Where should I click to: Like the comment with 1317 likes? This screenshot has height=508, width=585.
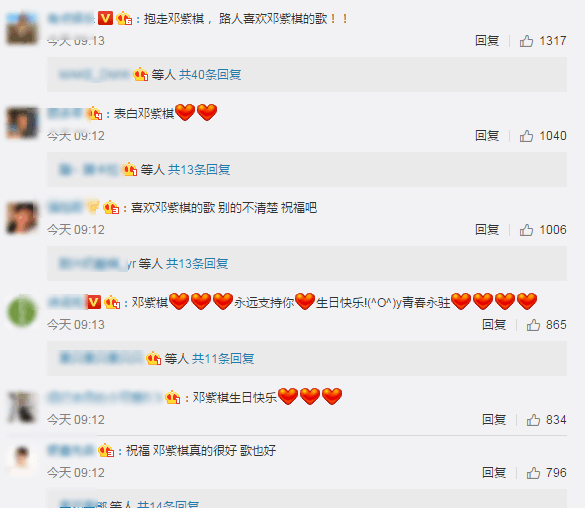526,41
